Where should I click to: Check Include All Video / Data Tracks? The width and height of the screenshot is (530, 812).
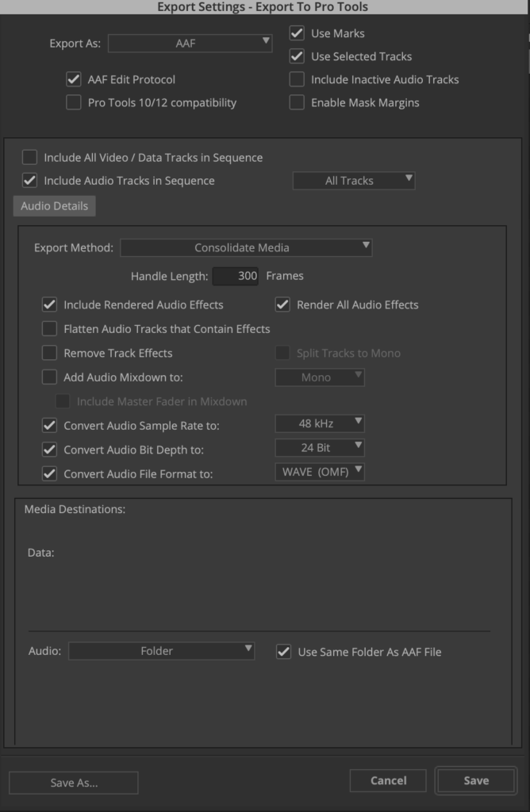tap(29, 158)
